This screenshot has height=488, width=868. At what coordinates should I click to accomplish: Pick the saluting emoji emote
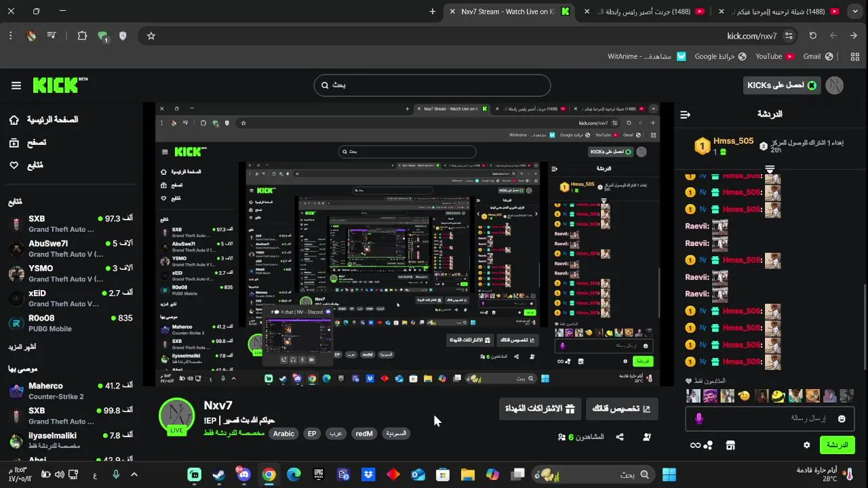[x=745, y=396]
